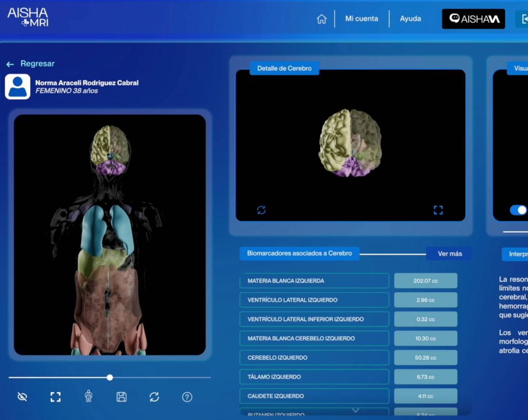Click the logout icon at top right
Image resolution: width=528 pixels, height=420 pixels.
pyautogui.click(x=523, y=19)
